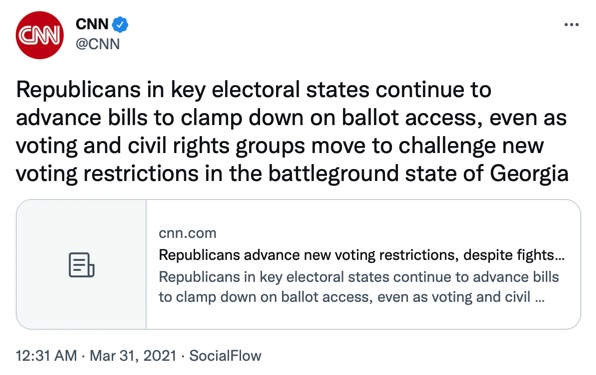Click the blue verified checkmark badge

120,24
